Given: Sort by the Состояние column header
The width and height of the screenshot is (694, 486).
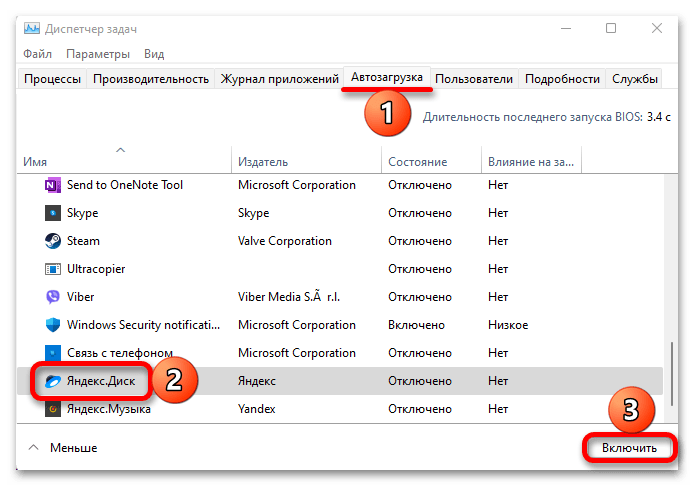Looking at the screenshot, I should tap(431, 162).
